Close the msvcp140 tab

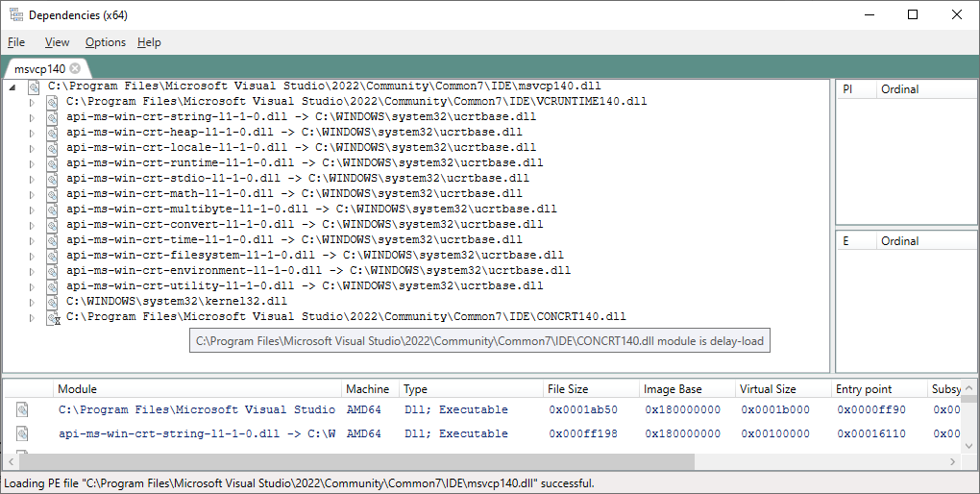(x=75, y=68)
